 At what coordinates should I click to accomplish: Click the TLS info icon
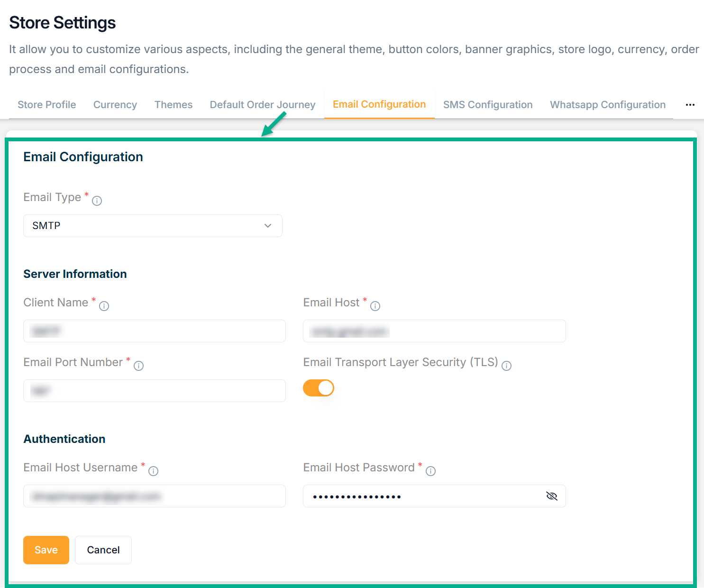(x=506, y=366)
